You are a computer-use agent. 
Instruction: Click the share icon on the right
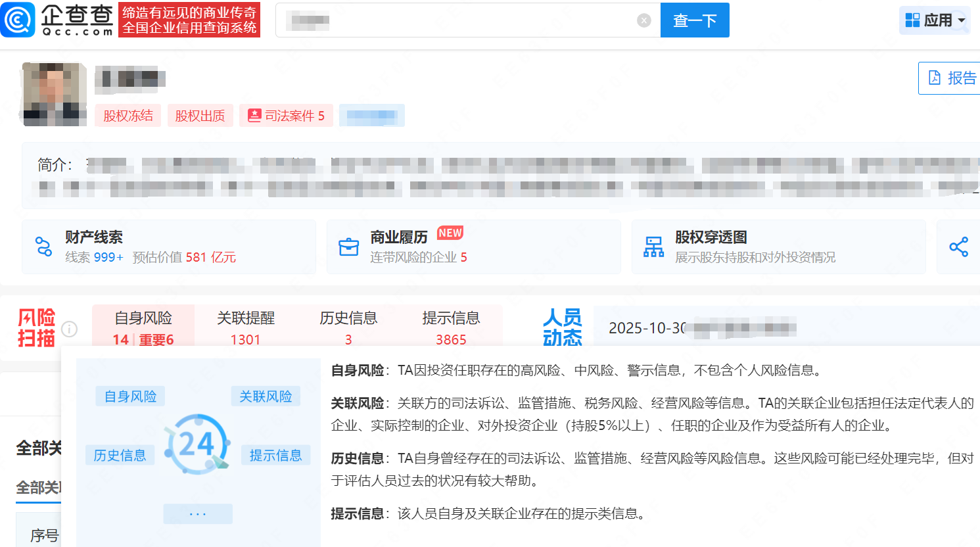click(958, 247)
